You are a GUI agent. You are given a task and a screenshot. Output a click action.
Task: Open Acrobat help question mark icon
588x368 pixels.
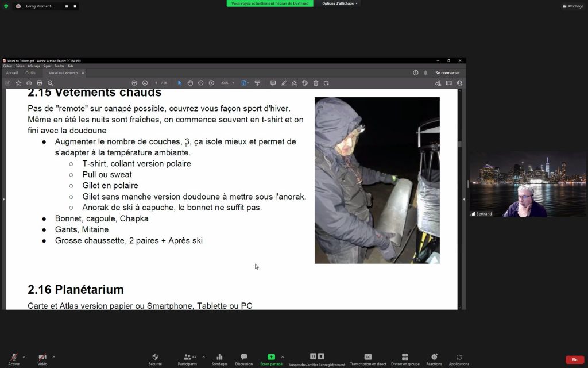point(416,73)
